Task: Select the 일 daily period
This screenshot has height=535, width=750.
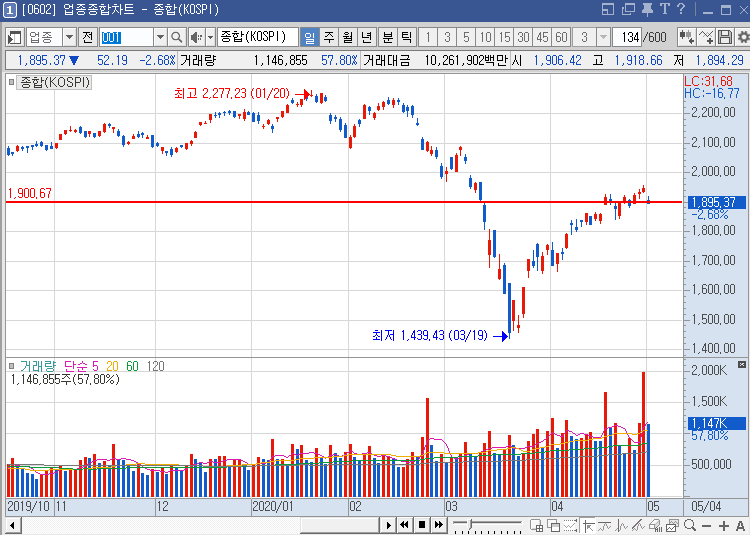Action: pos(309,37)
